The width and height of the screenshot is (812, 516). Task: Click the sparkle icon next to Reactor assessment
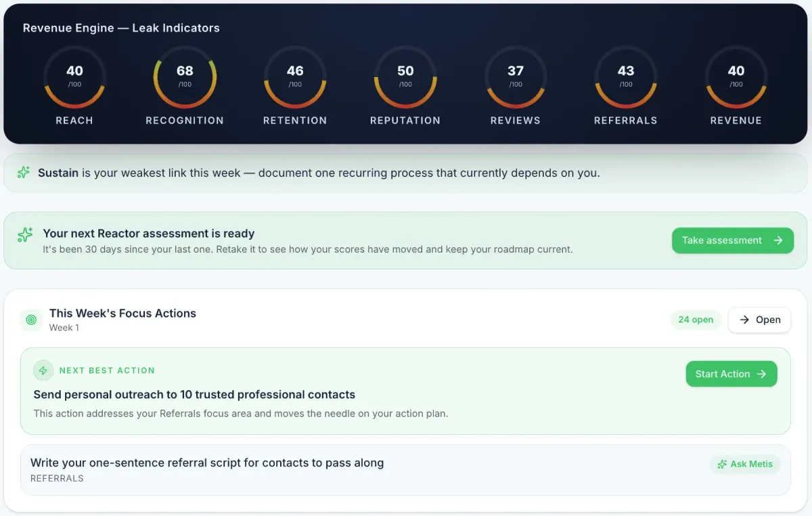tap(25, 234)
